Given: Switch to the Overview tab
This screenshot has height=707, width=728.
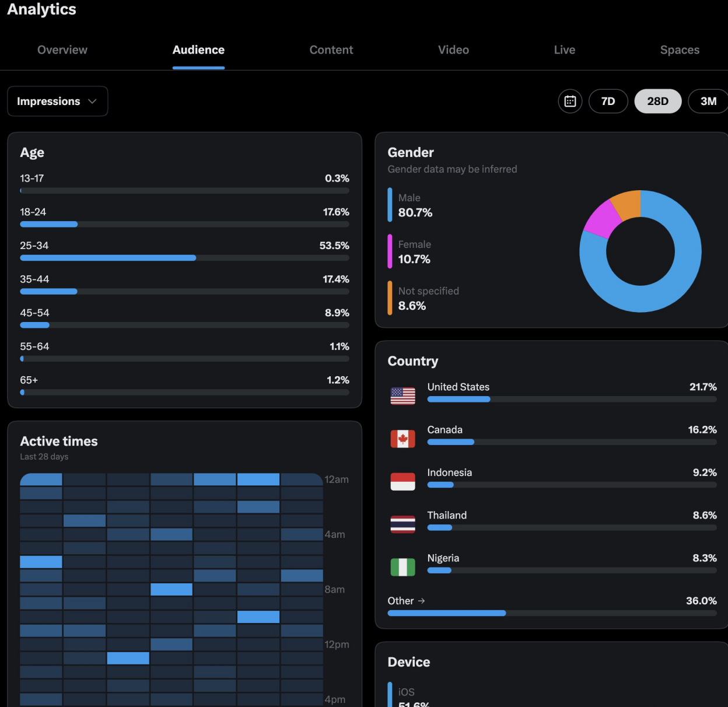Looking at the screenshot, I should [62, 50].
